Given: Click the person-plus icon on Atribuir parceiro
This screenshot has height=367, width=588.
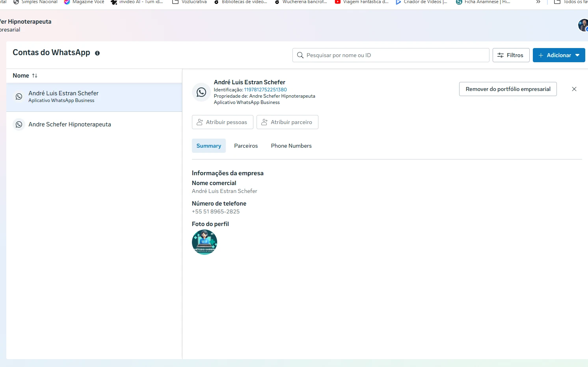Looking at the screenshot, I should tap(264, 122).
